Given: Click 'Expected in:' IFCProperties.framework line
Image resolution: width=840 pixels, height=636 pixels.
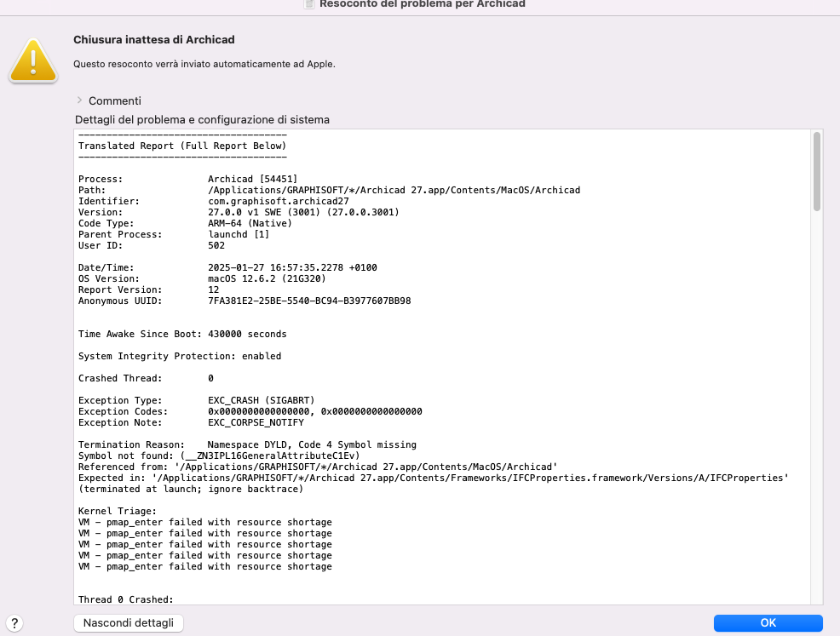Looking at the screenshot, I should [434, 478].
